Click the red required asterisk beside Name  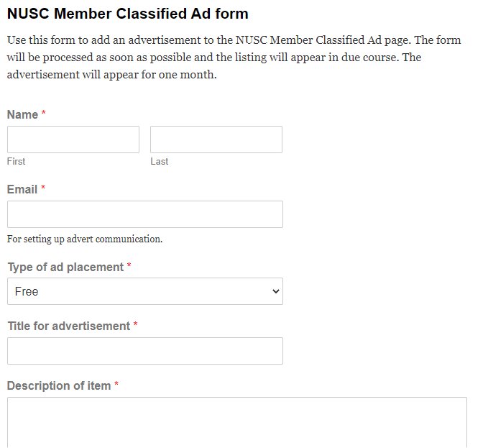44,114
